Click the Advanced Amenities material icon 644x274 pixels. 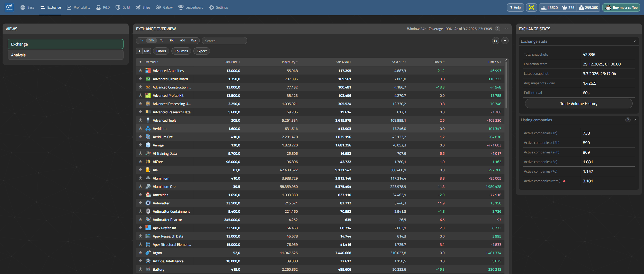(148, 71)
